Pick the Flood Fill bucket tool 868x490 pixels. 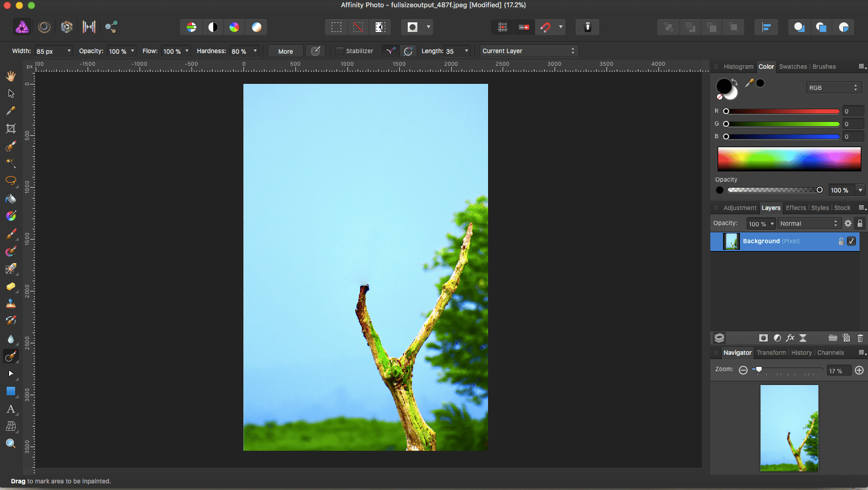pos(10,199)
